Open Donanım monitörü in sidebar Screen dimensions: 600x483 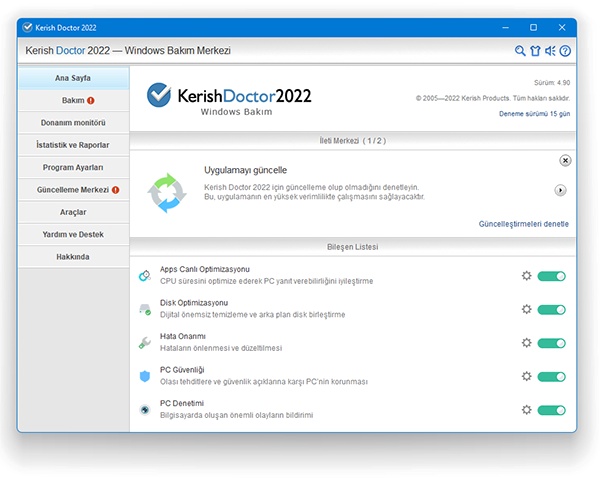point(73,123)
